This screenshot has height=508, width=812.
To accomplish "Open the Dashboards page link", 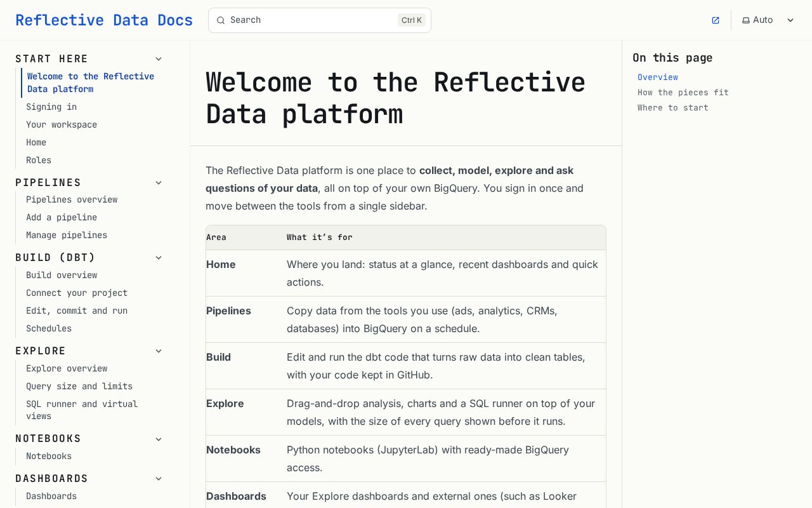I will point(51,496).
